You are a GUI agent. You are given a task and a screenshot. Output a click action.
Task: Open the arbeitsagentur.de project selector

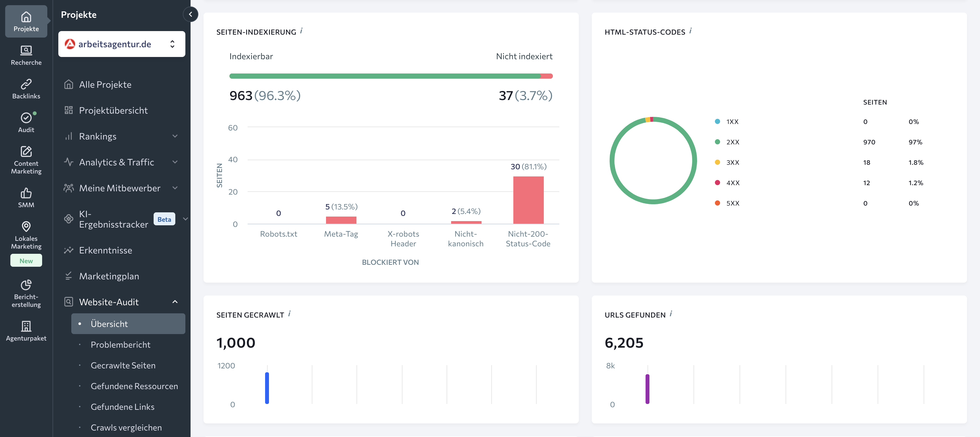[121, 44]
